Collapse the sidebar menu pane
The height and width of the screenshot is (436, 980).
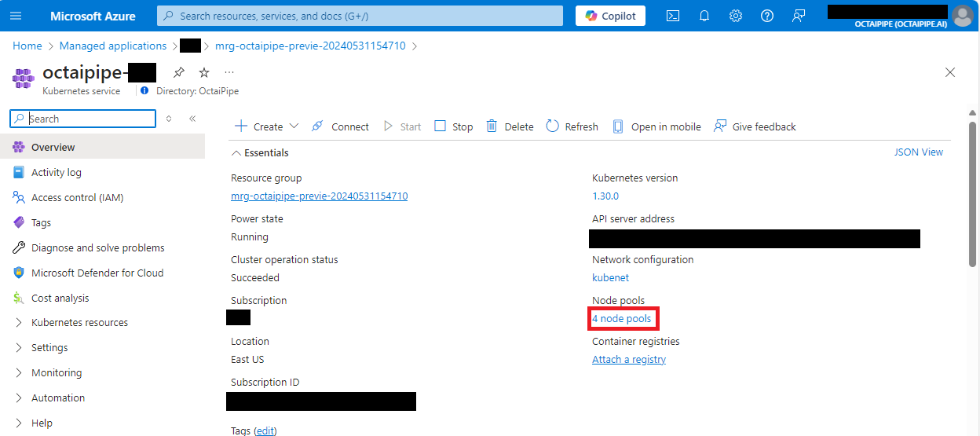pyautogui.click(x=192, y=119)
